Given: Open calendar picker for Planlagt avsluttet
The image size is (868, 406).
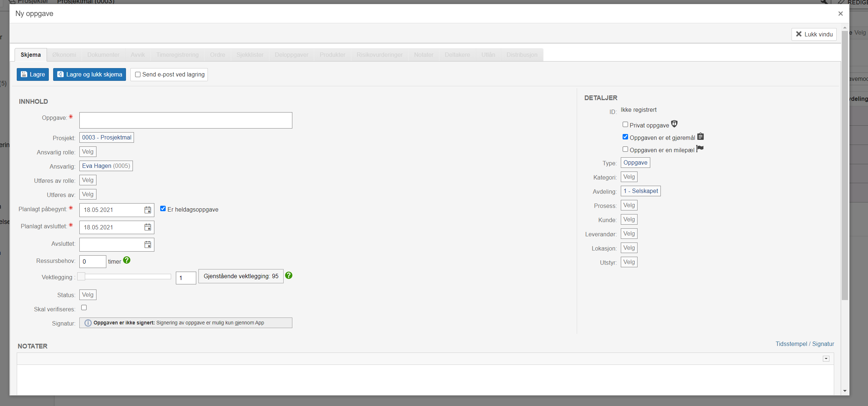Looking at the screenshot, I should (x=147, y=227).
